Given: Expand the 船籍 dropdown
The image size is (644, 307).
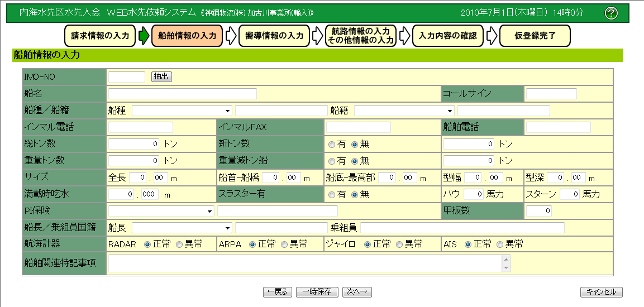Looking at the screenshot, I should [x=404, y=111].
